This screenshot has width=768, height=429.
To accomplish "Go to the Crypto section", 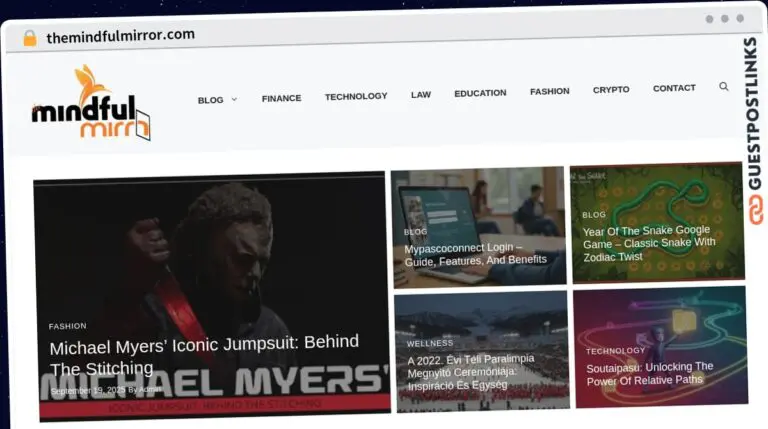I will tap(611, 90).
